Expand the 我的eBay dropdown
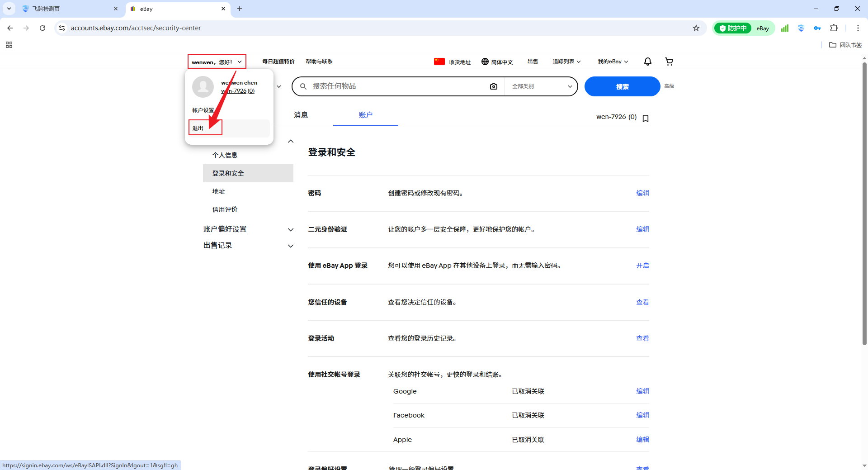The height and width of the screenshot is (470, 868). [613, 62]
